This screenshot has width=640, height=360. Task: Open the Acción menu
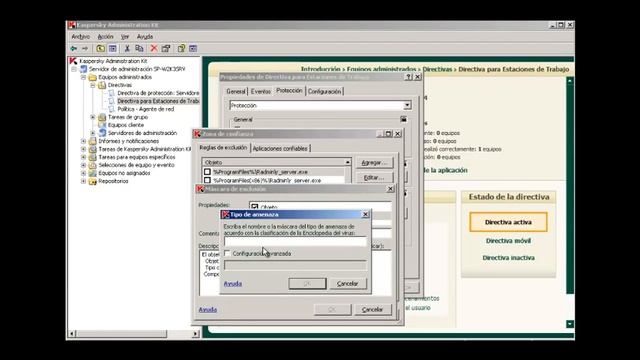click(x=105, y=37)
